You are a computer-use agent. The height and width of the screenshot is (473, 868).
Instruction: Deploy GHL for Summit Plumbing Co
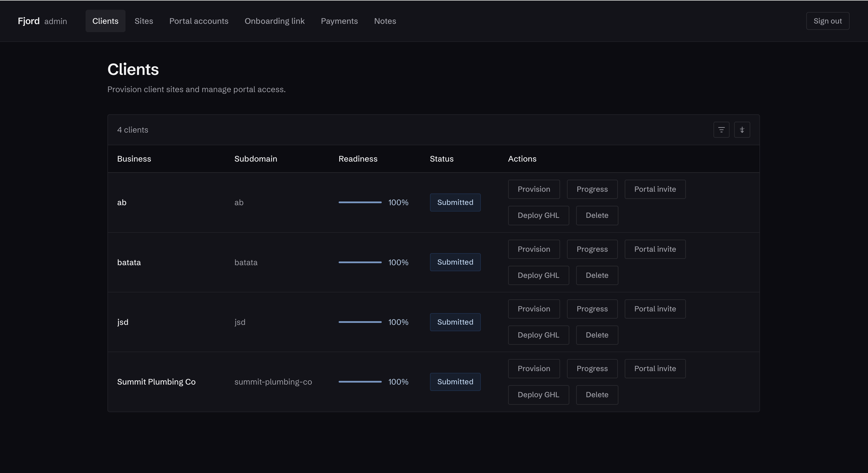pos(539,395)
